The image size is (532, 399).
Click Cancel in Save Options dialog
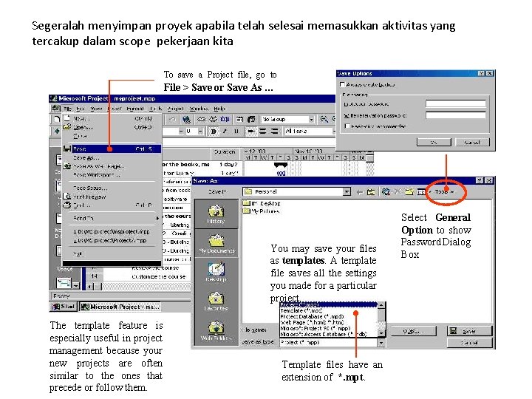coord(472,142)
